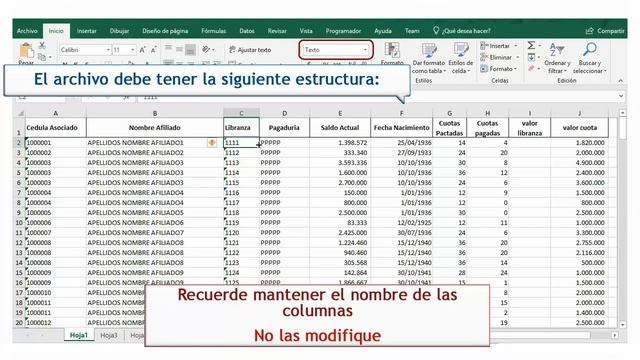This screenshot has width=640, height=360.
Task: Switch to the Datos tab
Action: click(247, 31)
